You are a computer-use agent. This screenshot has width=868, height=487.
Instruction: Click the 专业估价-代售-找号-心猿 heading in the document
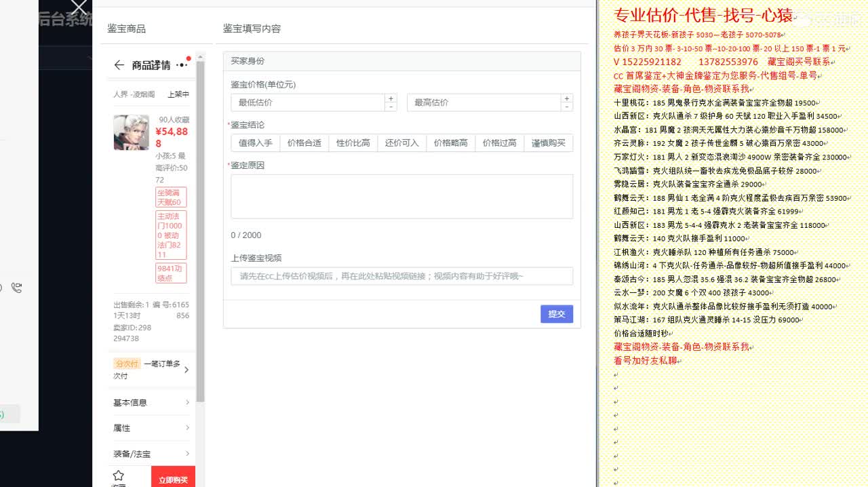point(703,15)
